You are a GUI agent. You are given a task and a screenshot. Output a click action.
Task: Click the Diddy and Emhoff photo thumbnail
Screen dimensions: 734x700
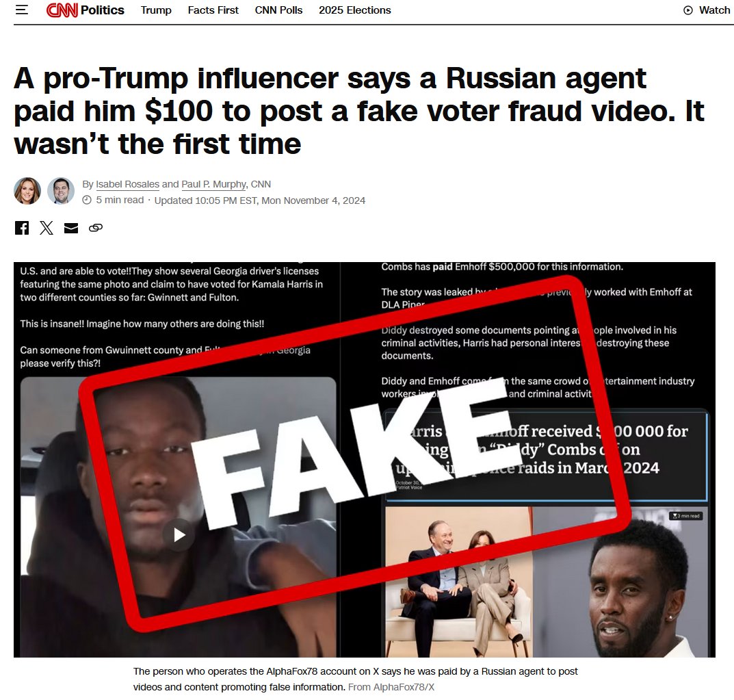[x=547, y=582]
